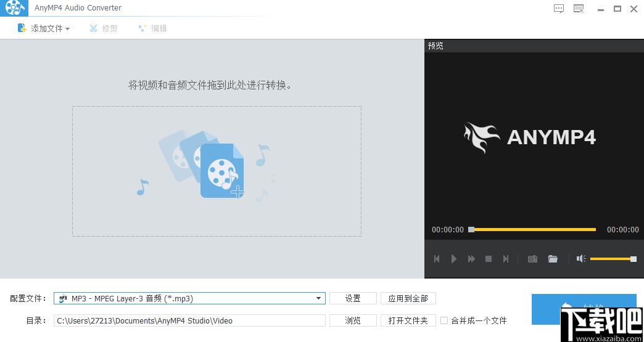
Task: Open the profile (配置文件) format combo box
Action: (x=189, y=298)
